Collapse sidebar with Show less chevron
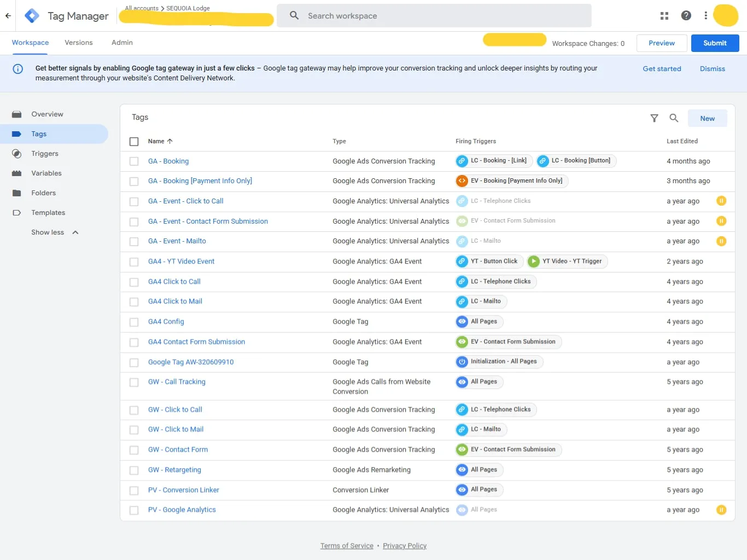The height and width of the screenshot is (560, 747). click(75, 232)
